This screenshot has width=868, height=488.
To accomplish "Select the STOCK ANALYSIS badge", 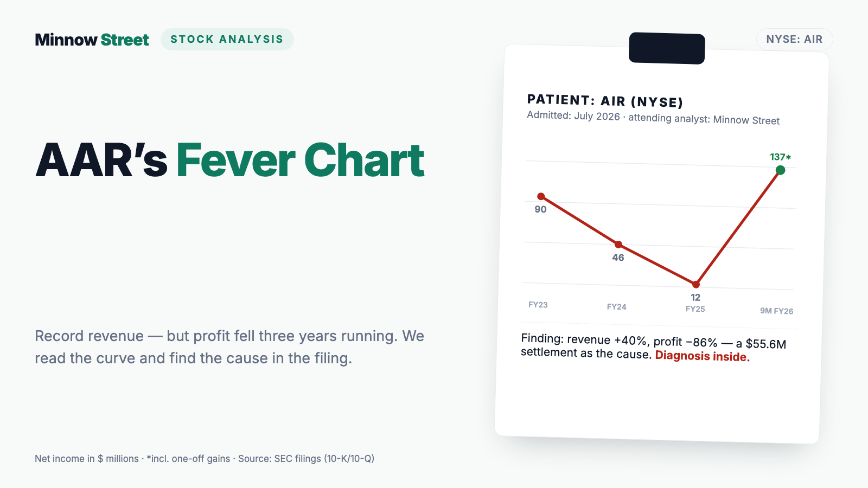I will tap(227, 39).
